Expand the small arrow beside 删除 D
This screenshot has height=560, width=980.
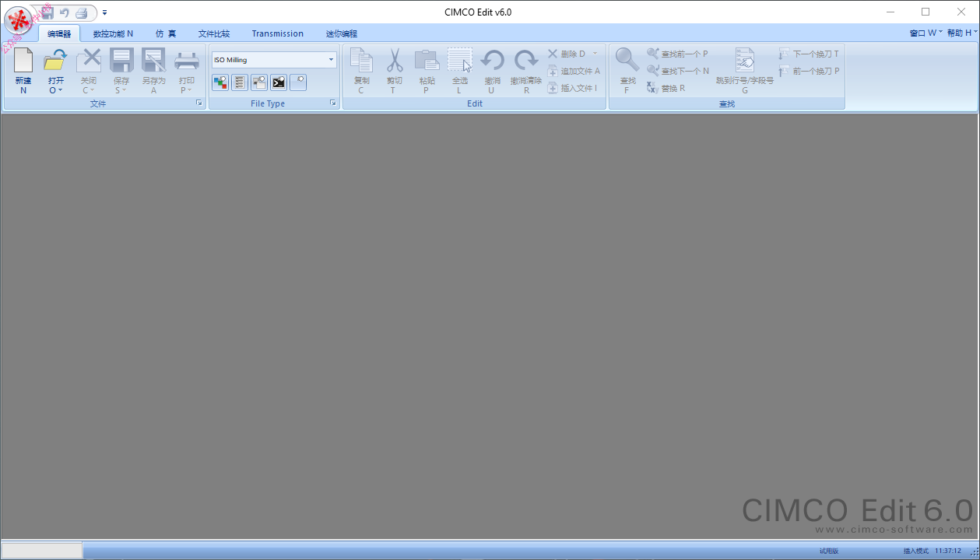tap(595, 54)
